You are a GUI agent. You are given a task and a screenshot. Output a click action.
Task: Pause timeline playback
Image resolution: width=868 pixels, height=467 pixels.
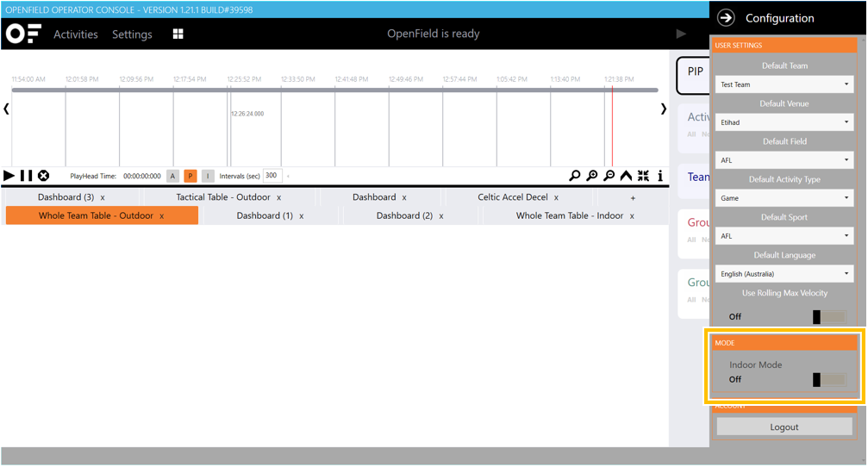[26, 176]
